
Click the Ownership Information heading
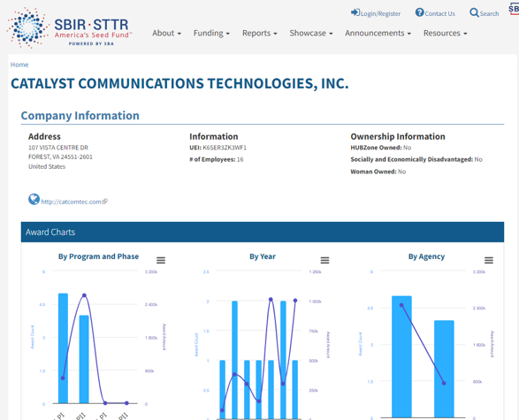pos(398,136)
